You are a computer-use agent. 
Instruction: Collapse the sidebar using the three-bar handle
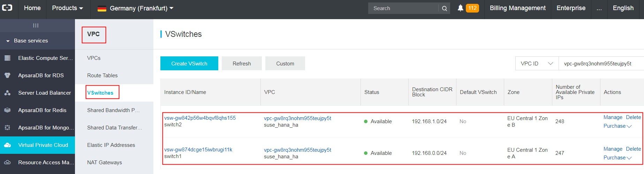point(36,25)
